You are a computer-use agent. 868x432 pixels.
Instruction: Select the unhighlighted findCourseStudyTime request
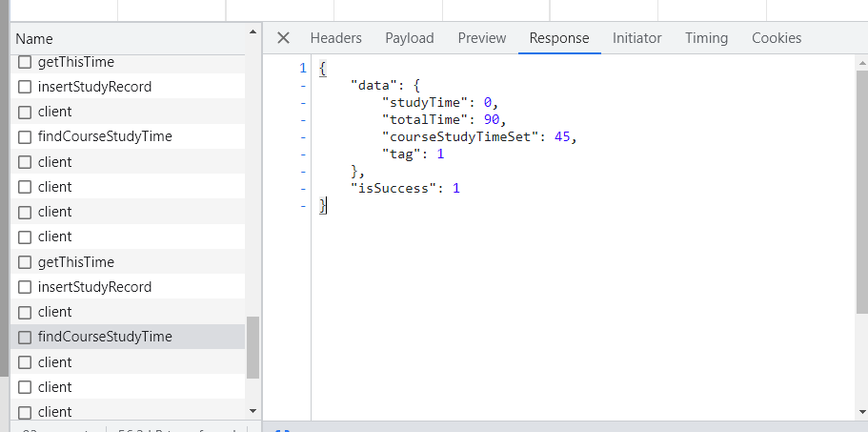point(105,136)
